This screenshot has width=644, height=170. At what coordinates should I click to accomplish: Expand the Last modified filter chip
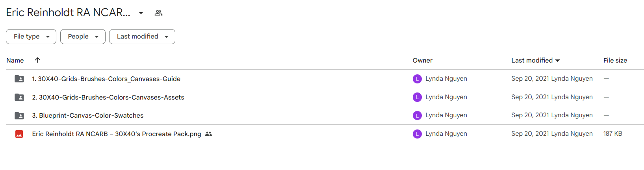[x=142, y=37]
